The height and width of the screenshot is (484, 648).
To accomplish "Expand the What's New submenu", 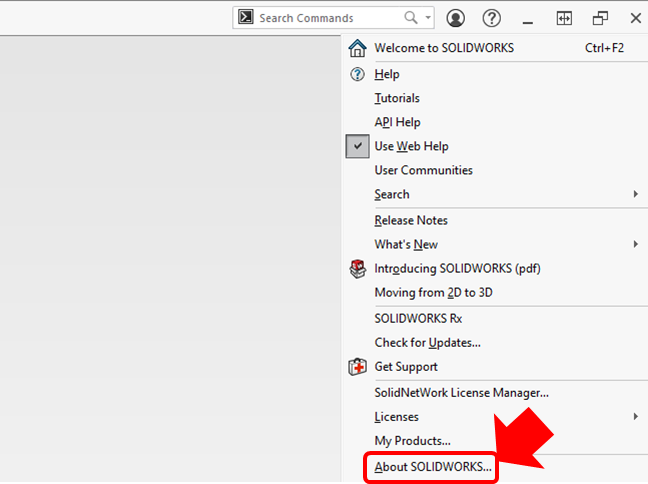I will coord(636,244).
